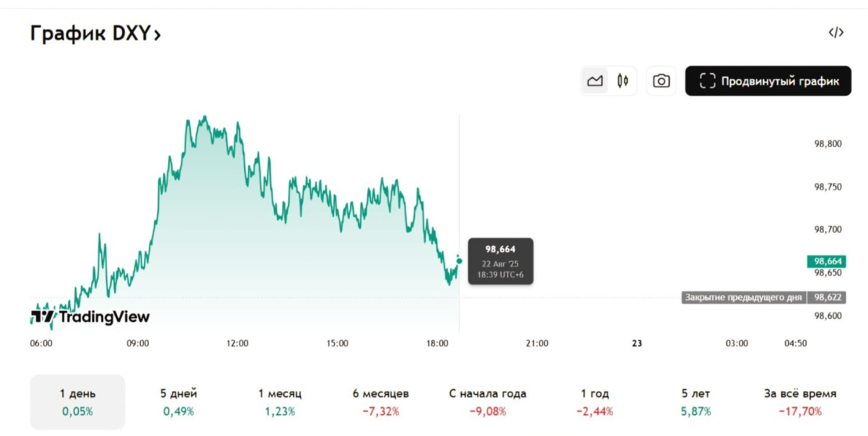Select the 5 лет range tab

[x=696, y=402]
